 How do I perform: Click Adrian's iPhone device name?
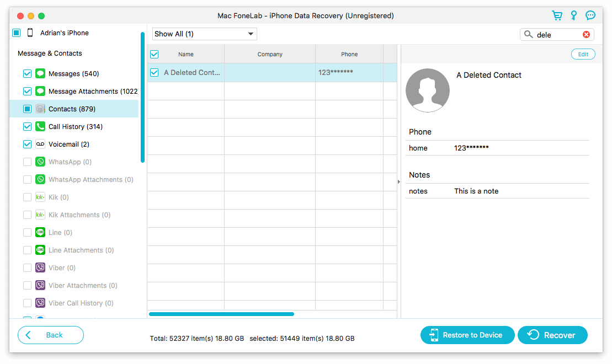[x=65, y=33]
